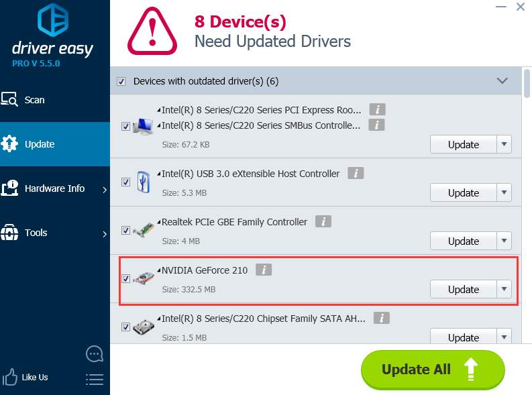Click the computer device icon for Intel 8 Series
Viewport: 532px width, 395px height.
pos(143,126)
